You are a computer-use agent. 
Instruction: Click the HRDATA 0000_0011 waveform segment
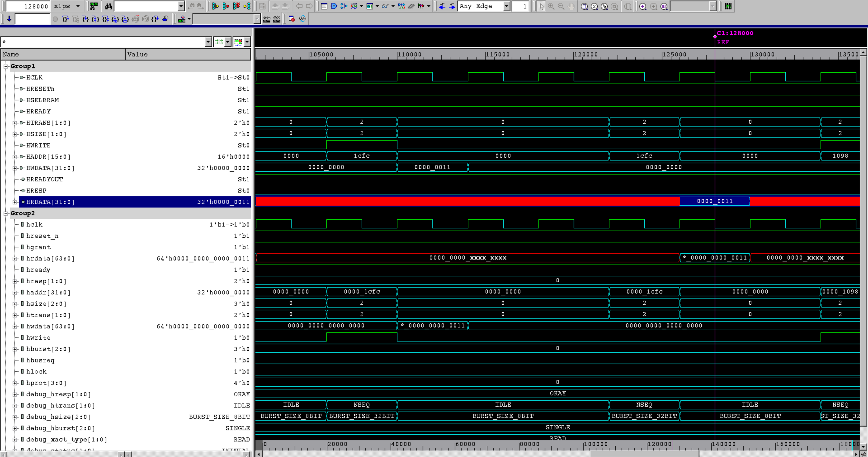715,201
